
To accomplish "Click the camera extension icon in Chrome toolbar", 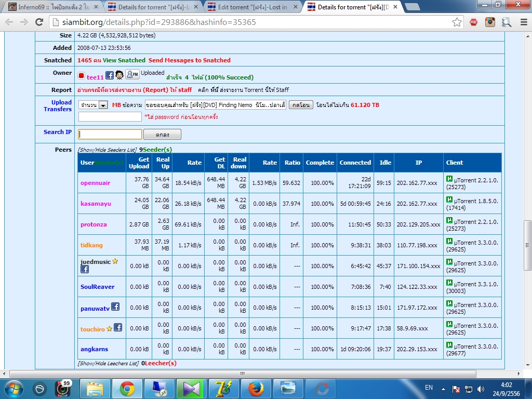I will coord(490,22).
